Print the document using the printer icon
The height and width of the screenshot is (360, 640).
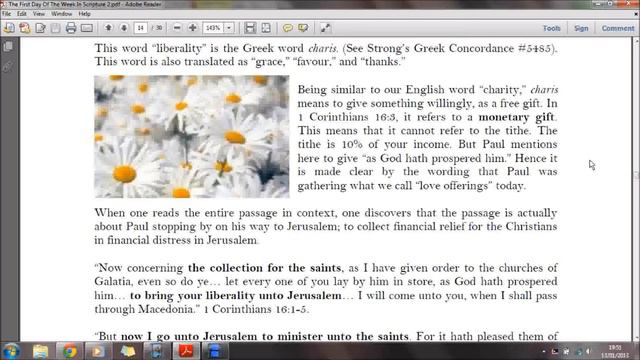[x=71, y=28]
